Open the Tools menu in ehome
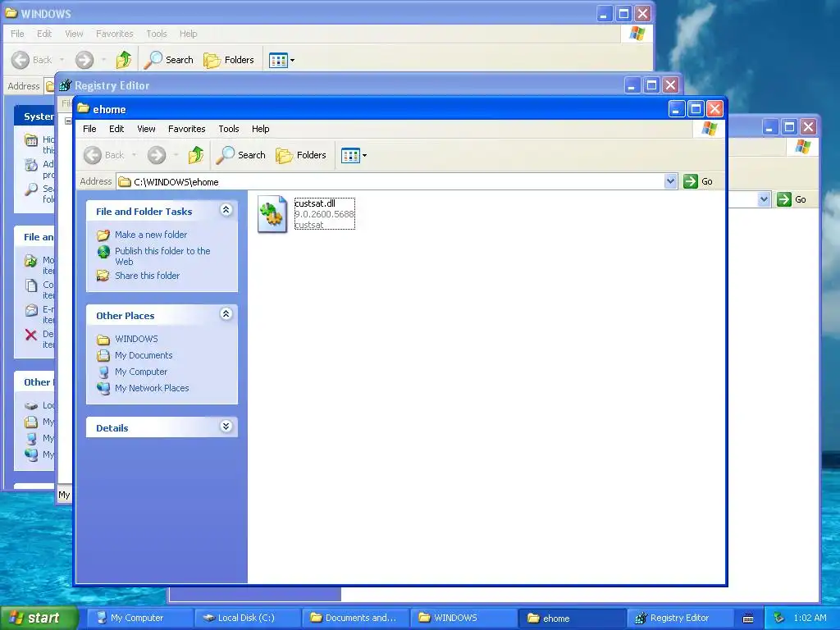Screen dimensions: 840x630 [229, 129]
